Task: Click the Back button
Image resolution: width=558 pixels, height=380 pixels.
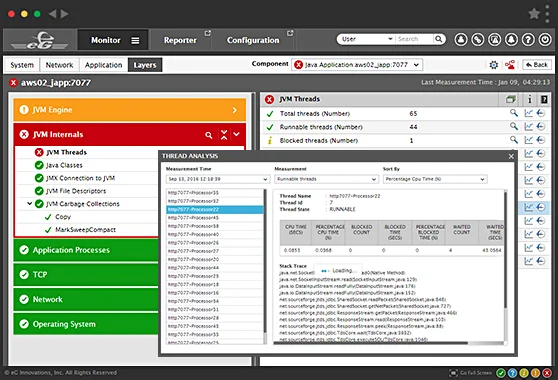Action: pyautogui.click(x=537, y=65)
